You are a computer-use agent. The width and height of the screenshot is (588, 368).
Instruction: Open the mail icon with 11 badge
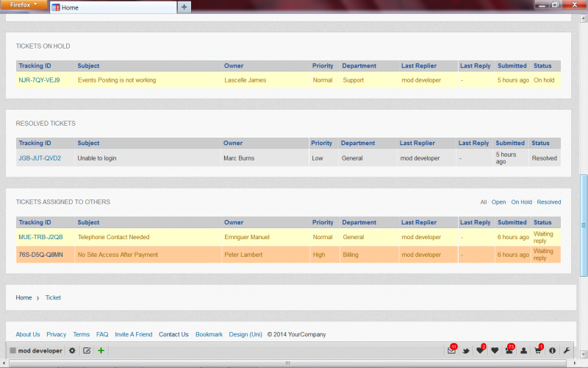tap(452, 350)
